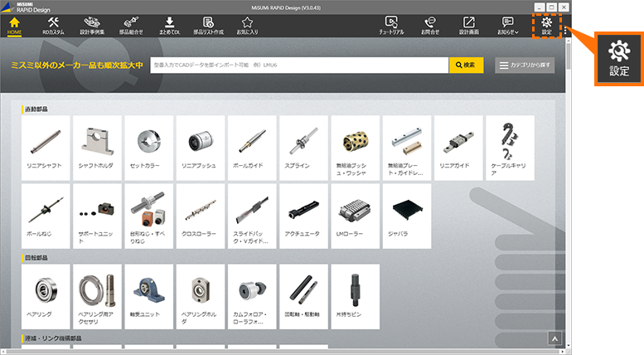Open the アクチュエータ actuator category tile
Screen dimensions: 644x355
tap(303, 215)
